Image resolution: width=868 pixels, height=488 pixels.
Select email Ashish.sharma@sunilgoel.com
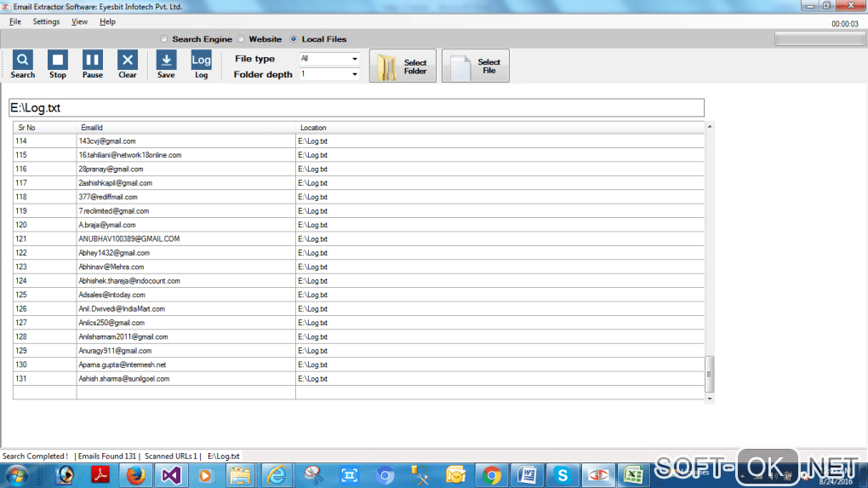coord(124,379)
